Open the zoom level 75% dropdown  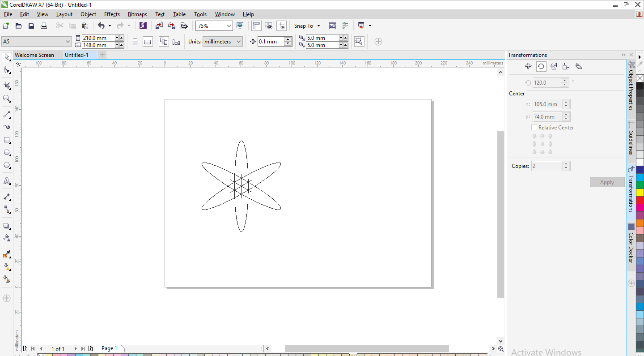coord(229,26)
